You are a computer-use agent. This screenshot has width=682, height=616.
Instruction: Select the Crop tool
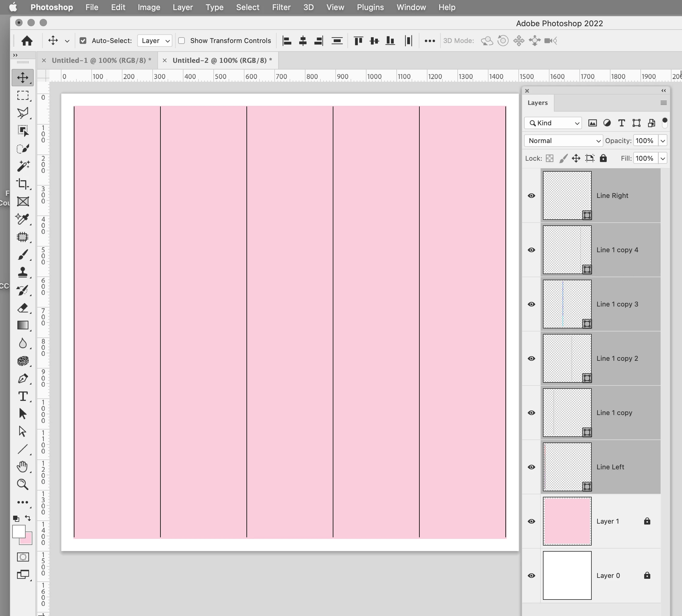click(23, 184)
